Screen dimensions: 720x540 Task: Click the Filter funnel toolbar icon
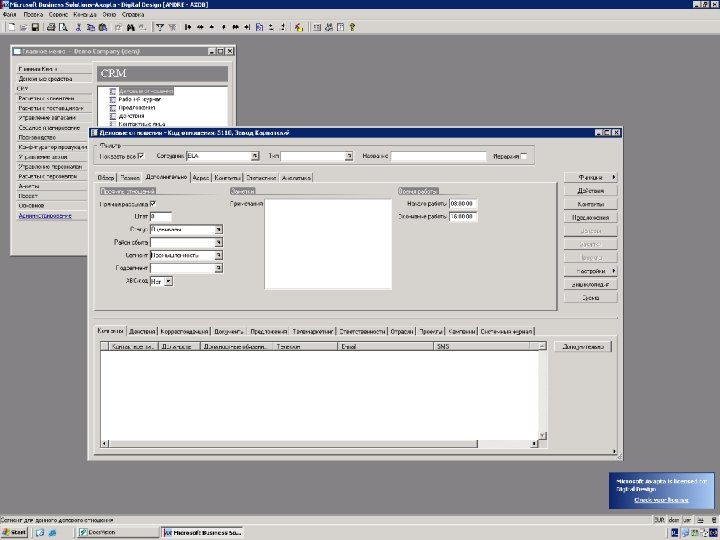pyautogui.click(x=160, y=28)
